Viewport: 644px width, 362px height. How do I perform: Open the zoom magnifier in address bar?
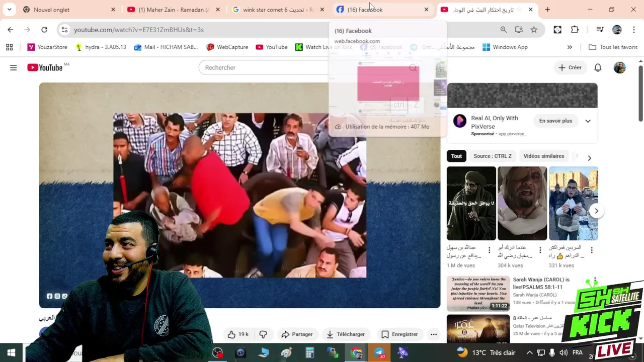coord(504,30)
